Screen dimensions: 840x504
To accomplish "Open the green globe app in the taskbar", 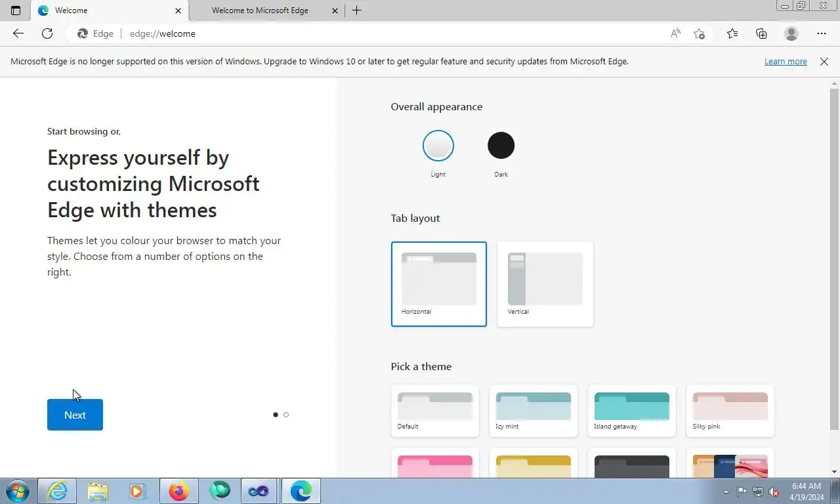I will pyautogui.click(x=219, y=491).
